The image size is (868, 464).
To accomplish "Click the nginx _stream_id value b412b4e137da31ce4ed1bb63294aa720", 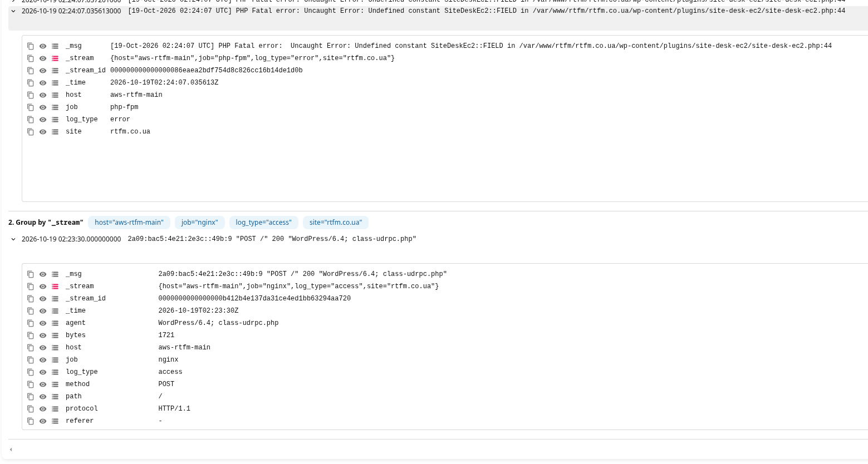I will point(254,299).
